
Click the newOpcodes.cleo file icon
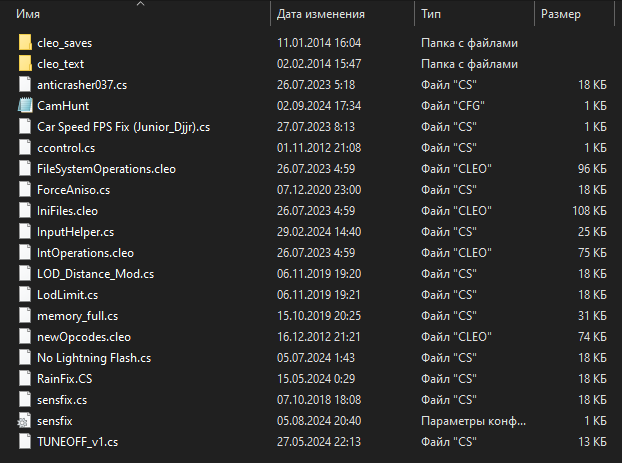[x=25, y=337]
